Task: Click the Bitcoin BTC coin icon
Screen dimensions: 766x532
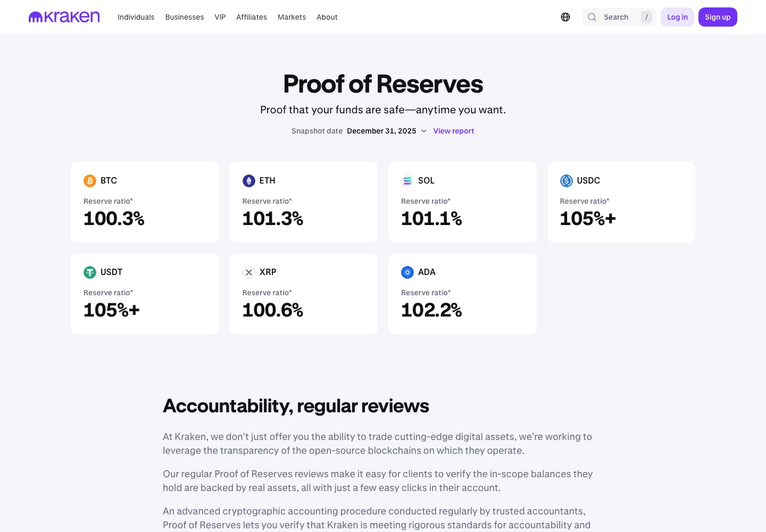Action: pyautogui.click(x=90, y=181)
